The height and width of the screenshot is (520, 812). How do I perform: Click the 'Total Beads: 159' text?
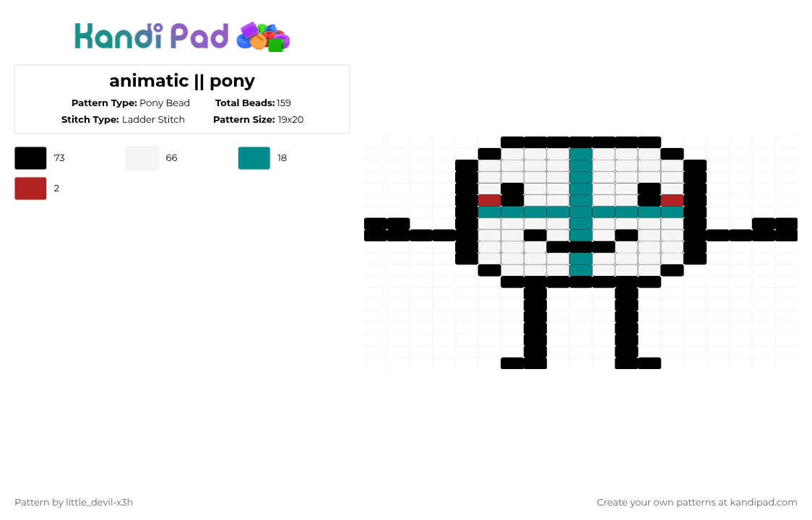(x=253, y=103)
